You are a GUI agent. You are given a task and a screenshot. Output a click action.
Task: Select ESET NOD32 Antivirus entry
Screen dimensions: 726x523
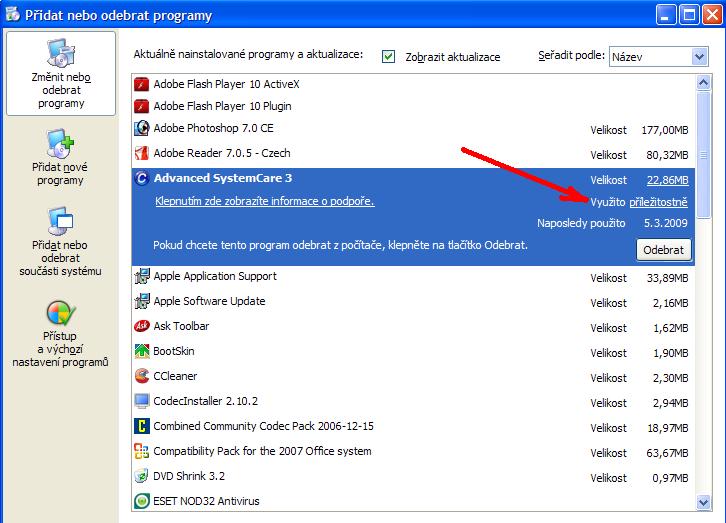pos(413,501)
